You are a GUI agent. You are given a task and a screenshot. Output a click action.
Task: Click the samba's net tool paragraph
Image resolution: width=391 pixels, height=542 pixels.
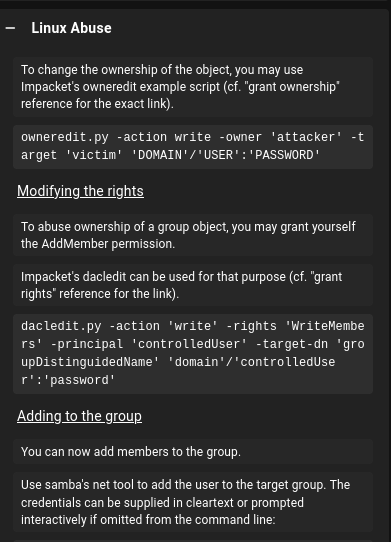pos(193,502)
